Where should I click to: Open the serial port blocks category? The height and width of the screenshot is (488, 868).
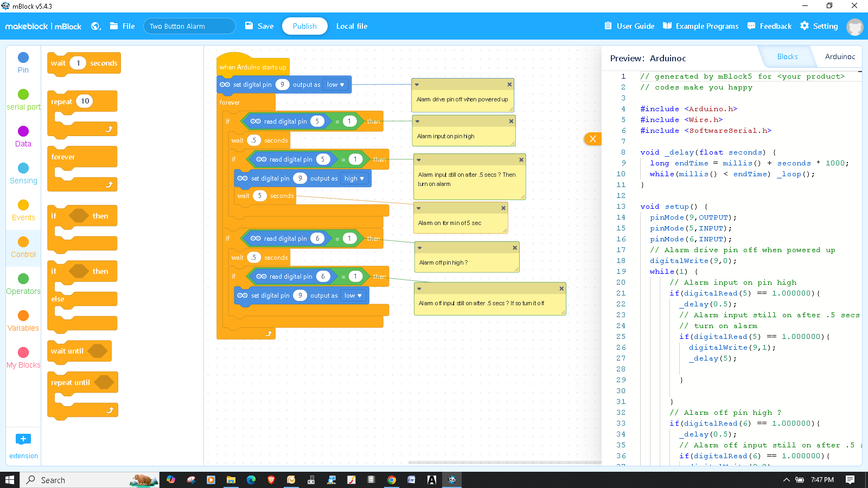tap(23, 100)
